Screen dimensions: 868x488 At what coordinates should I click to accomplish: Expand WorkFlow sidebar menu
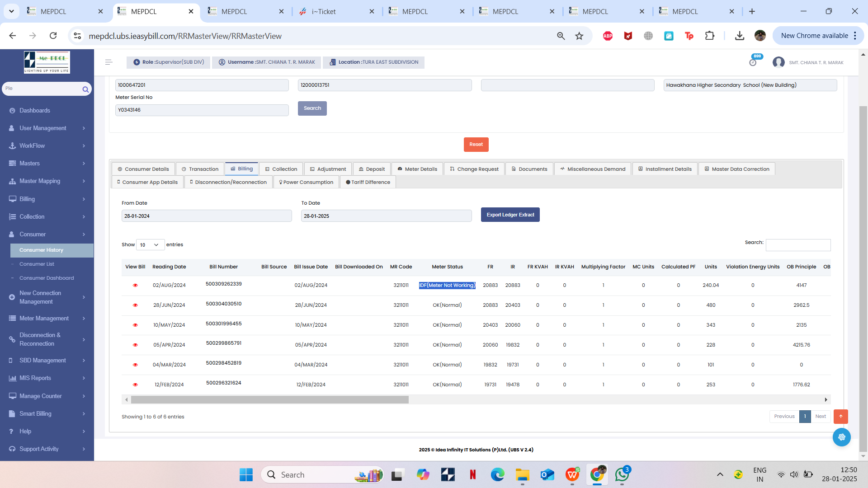click(47, 146)
